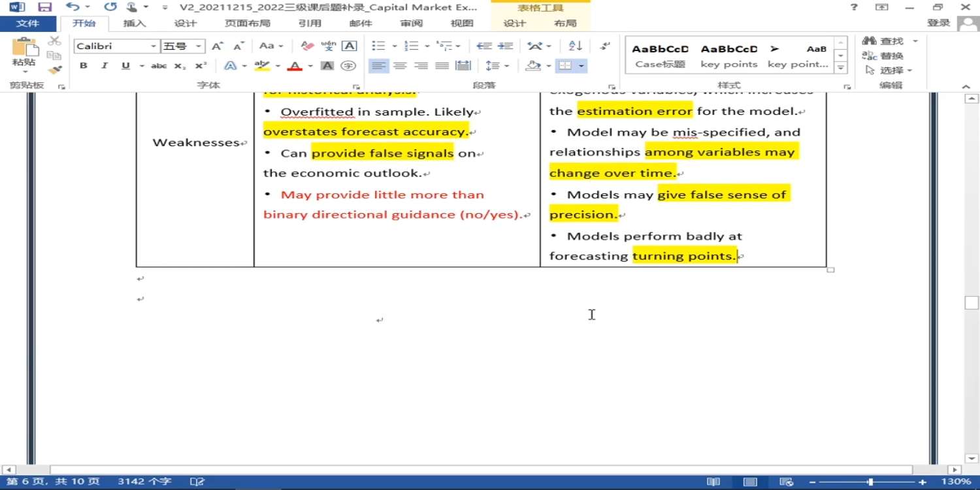Click the Clear Formatting eraser icon
This screenshot has height=490, width=980.
(x=307, y=46)
